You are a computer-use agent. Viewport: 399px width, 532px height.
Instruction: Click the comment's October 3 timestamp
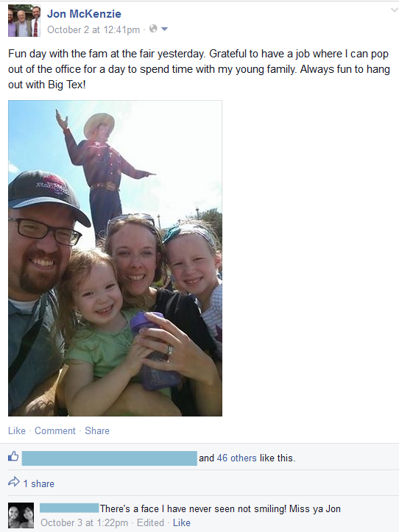click(84, 523)
